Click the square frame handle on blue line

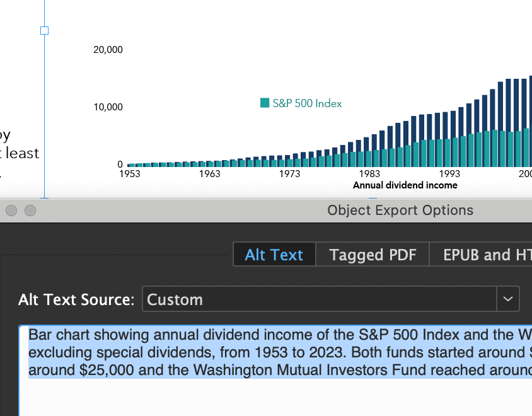click(x=44, y=30)
